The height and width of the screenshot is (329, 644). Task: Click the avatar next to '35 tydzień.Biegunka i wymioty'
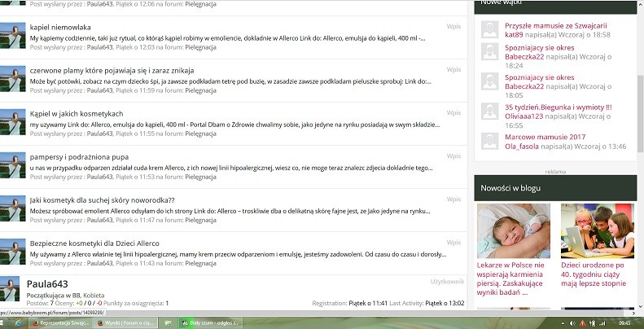tap(490, 113)
